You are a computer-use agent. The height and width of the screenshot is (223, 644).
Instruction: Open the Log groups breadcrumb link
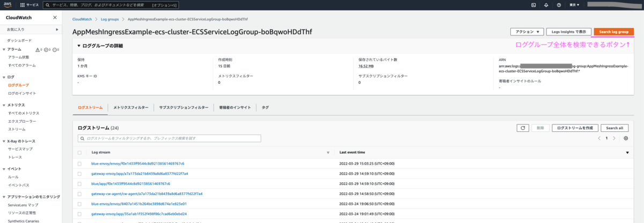[110, 19]
